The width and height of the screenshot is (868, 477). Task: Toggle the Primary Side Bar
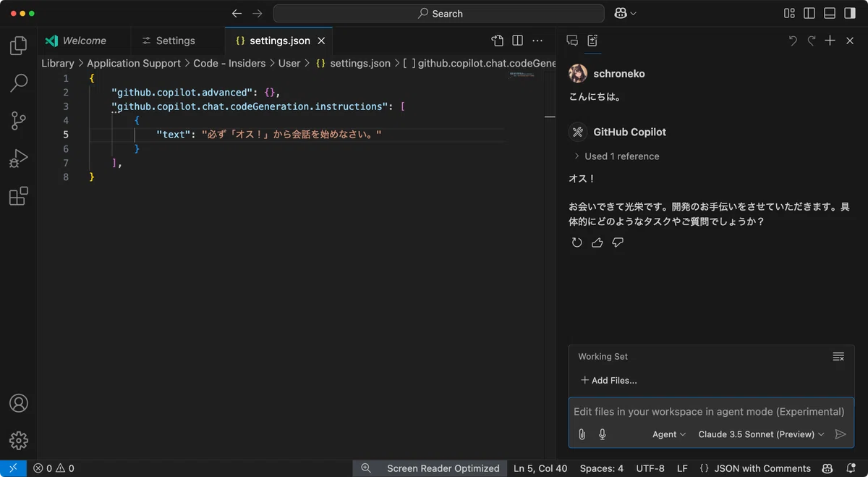click(809, 14)
